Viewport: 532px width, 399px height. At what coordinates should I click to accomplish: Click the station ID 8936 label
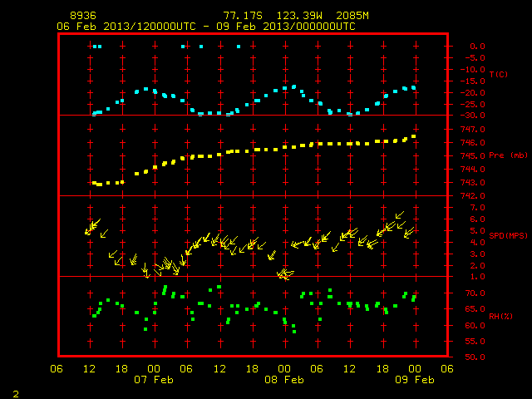click(83, 16)
